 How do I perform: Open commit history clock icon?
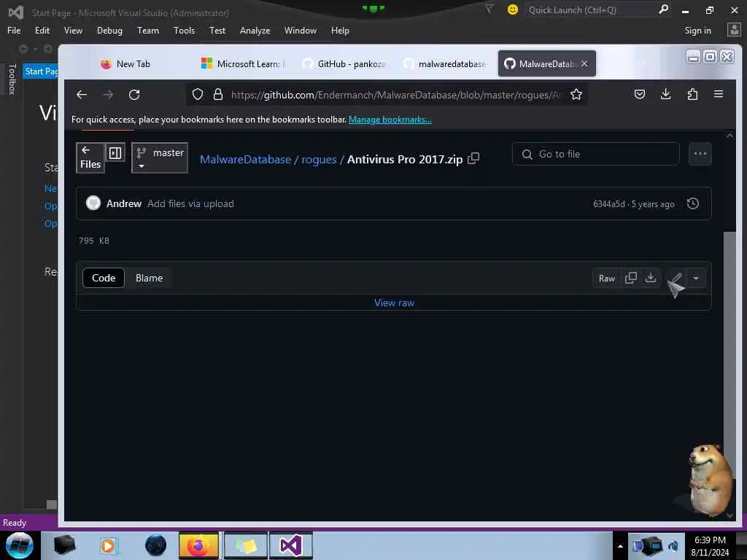click(693, 204)
